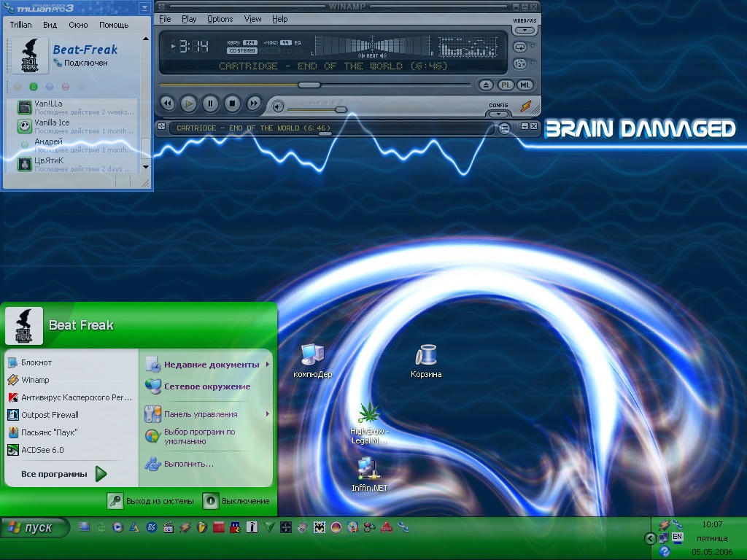The width and height of the screenshot is (747, 560).
Task: Play the track in Winamp
Action: 189,104
